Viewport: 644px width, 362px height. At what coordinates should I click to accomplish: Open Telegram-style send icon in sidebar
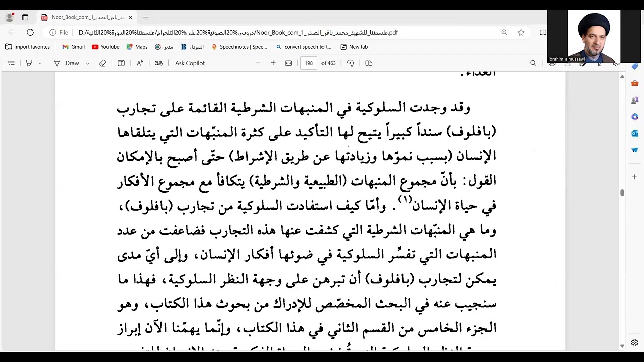pos(635,150)
